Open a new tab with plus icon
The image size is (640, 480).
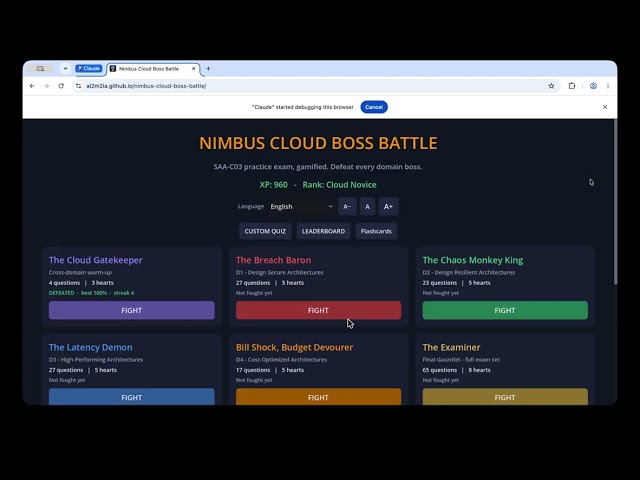coord(208,69)
